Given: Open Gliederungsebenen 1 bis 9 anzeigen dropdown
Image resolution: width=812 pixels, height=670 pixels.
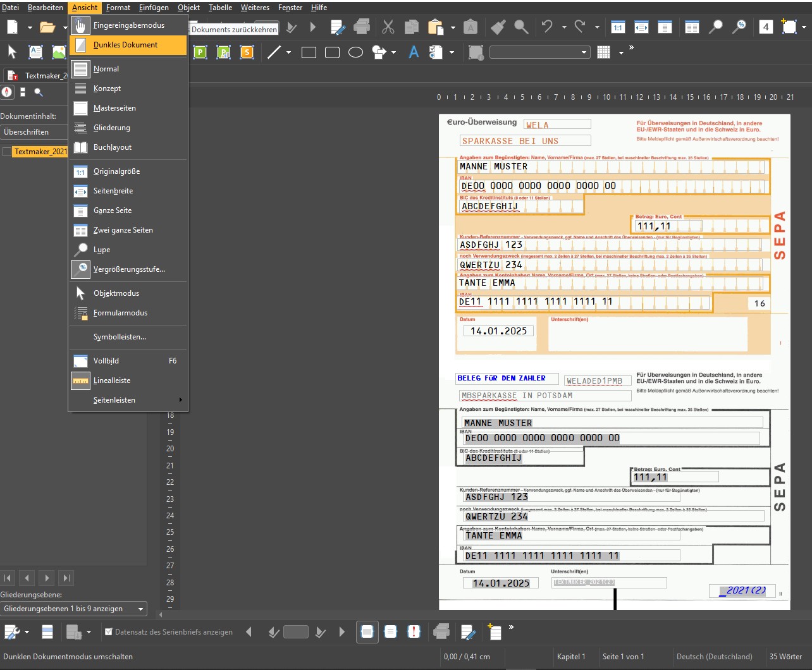Looking at the screenshot, I should pyautogui.click(x=73, y=609).
